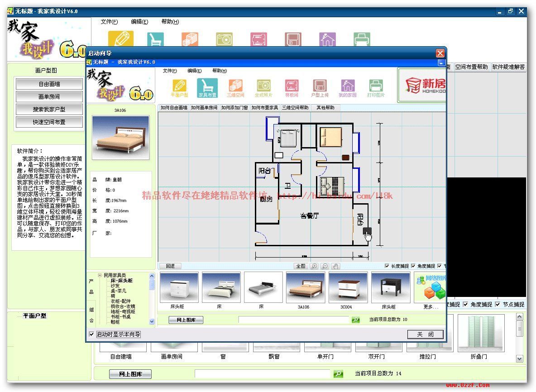Switch to 软件疑难解答 tab in main window
Image resolution: width=536 pixels, height=392 pixels.
click(508, 67)
